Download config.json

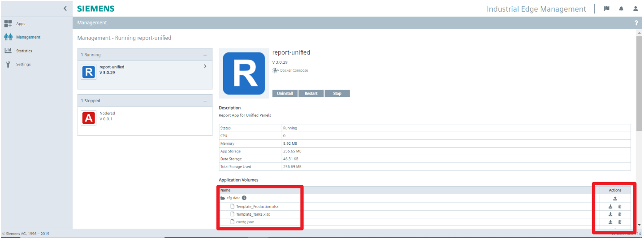coord(610,222)
